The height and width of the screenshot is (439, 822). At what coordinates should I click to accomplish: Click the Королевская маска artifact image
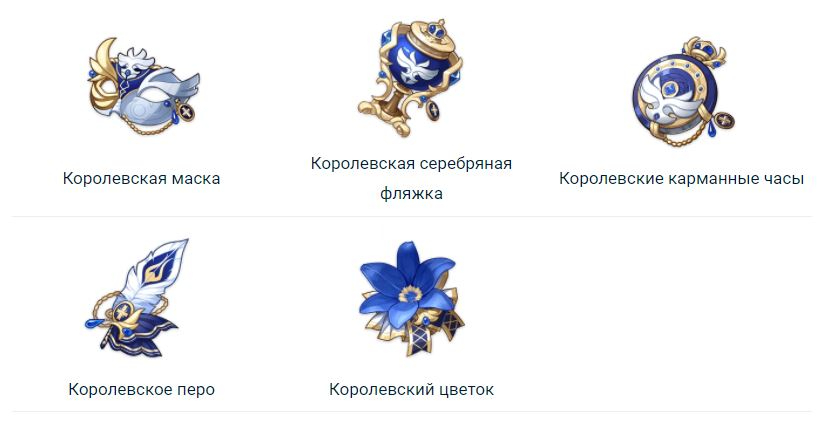(144, 85)
